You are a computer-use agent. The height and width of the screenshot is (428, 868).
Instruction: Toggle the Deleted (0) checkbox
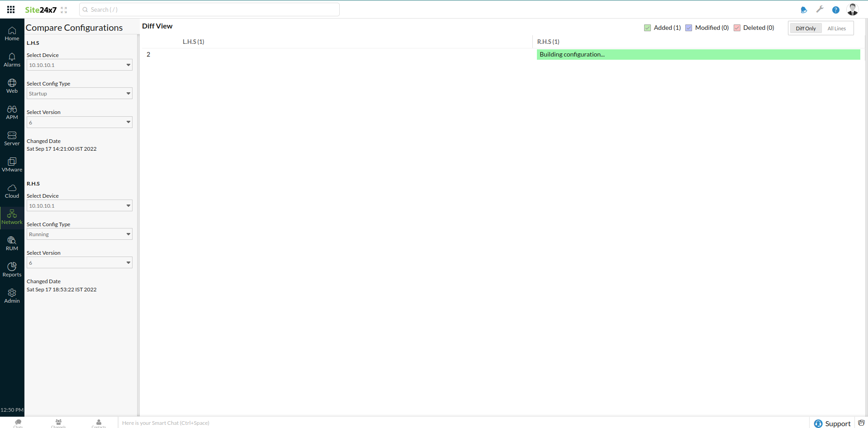tap(737, 28)
